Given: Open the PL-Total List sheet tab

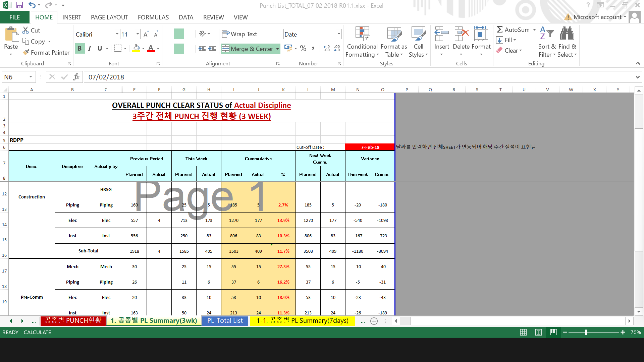Looking at the screenshot, I should 225,321.
